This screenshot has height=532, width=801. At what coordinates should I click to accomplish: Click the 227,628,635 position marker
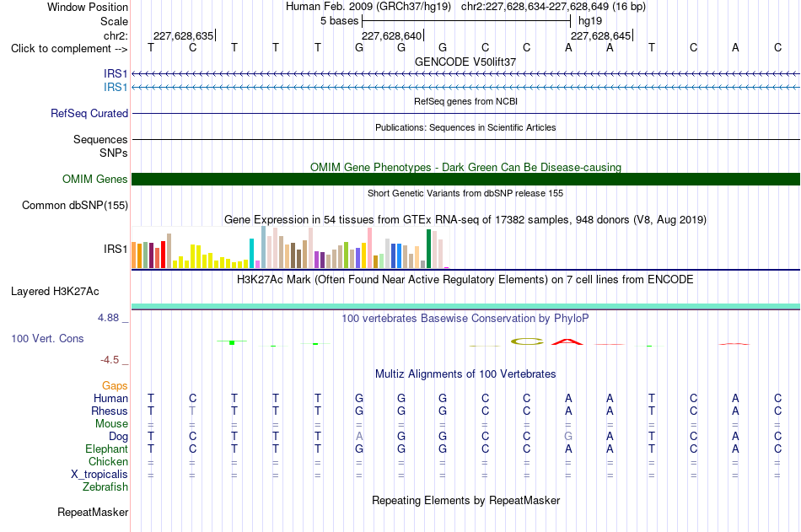[184, 35]
